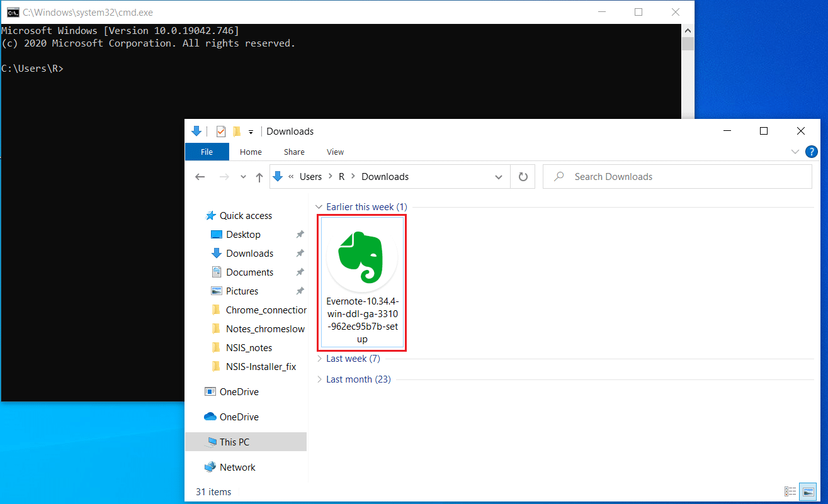This screenshot has width=828, height=504.
Task: Click the Forward navigation arrow
Action: pyautogui.click(x=224, y=177)
